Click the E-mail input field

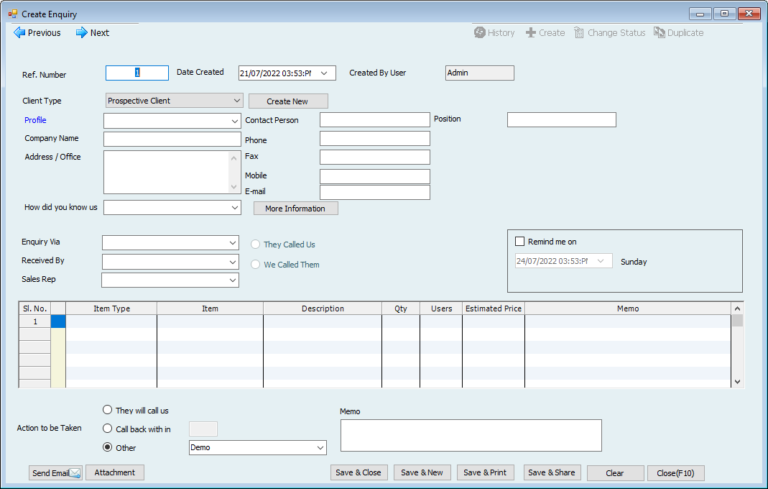pyautogui.click(x=375, y=192)
